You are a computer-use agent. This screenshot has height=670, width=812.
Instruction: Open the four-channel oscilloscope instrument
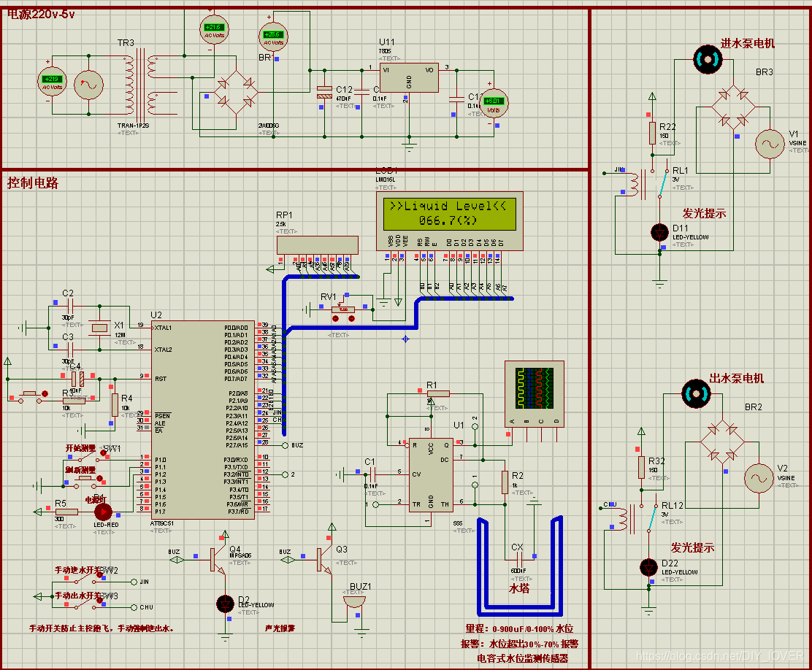[535, 393]
